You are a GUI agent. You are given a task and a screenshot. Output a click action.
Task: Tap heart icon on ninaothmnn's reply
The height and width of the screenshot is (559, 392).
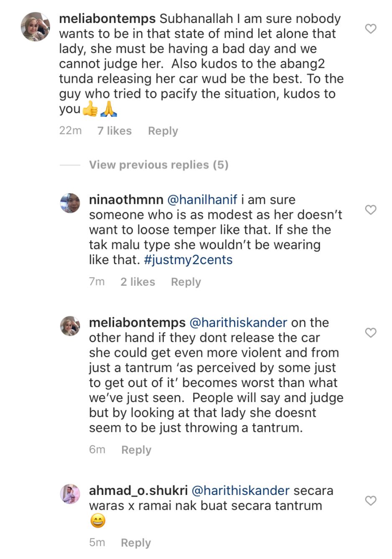(x=371, y=210)
